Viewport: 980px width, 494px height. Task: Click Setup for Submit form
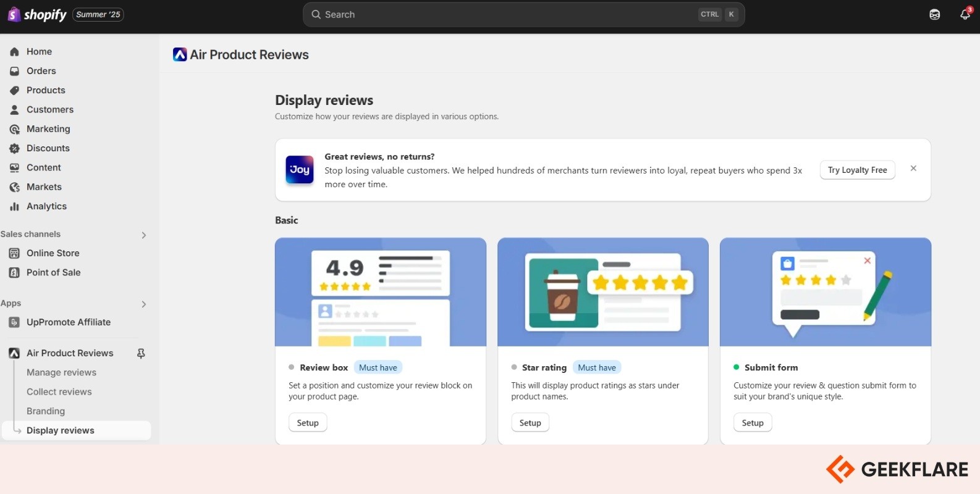tap(753, 423)
